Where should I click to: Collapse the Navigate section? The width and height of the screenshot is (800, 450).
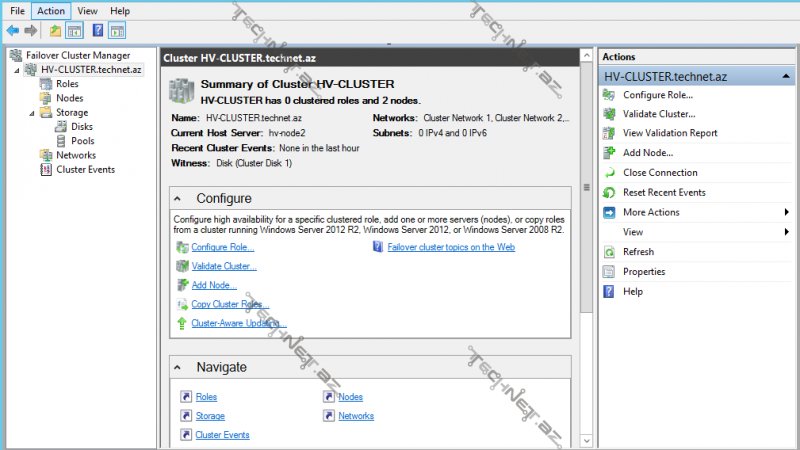(177, 367)
